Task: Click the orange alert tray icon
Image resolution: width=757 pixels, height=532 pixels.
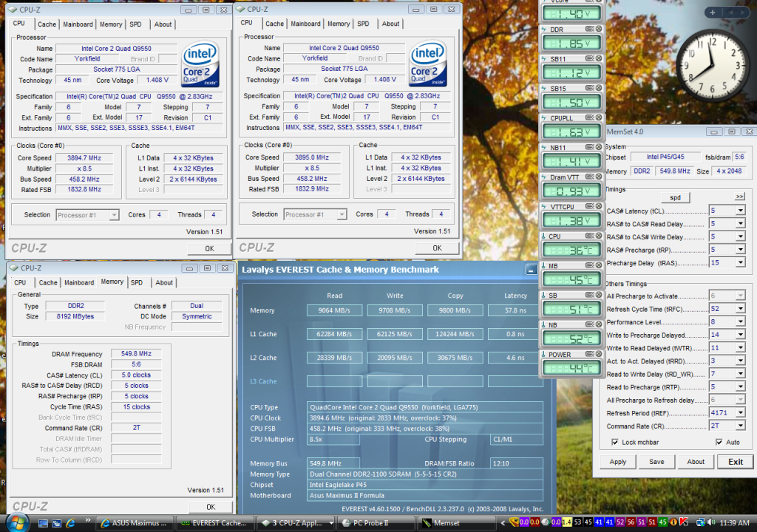Action: pos(674,522)
